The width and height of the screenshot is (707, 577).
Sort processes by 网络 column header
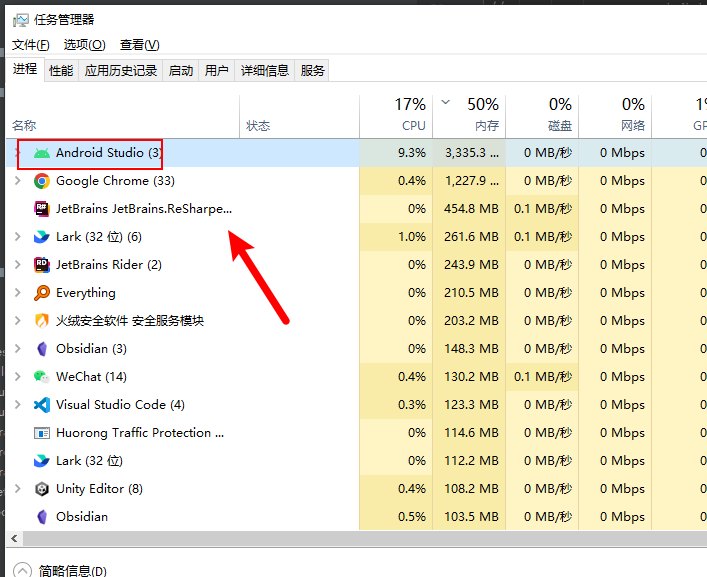pyautogui.click(x=615, y=117)
